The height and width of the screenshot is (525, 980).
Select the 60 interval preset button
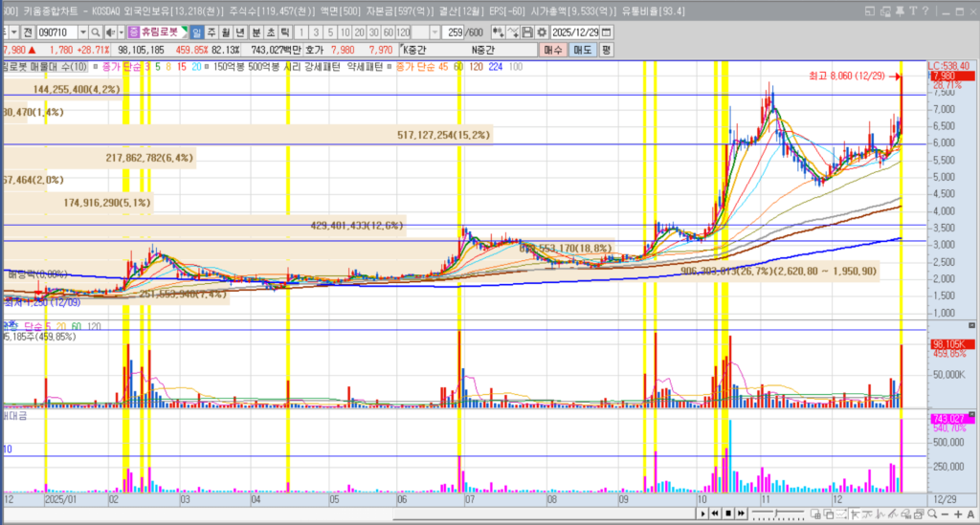(389, 31)
